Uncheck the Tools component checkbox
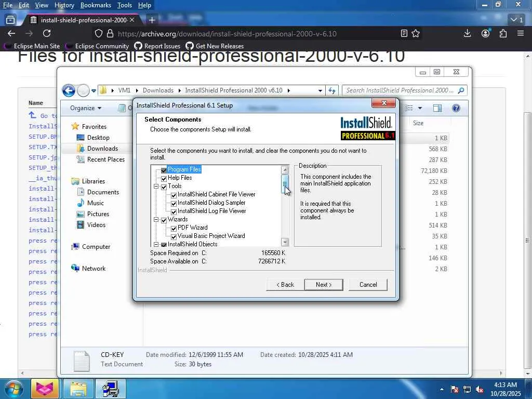532x399 pixels. (x=164, y=187)
